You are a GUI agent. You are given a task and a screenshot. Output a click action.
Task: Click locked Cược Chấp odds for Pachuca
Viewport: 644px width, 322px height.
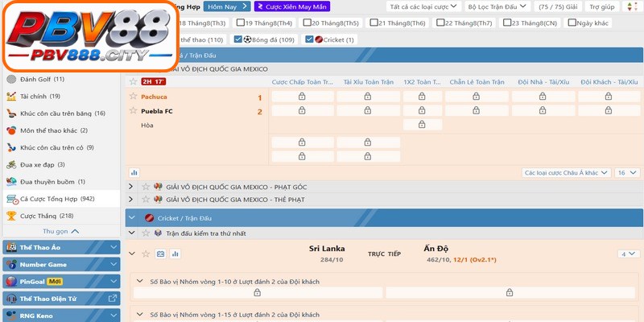click(x=303, y=97)
